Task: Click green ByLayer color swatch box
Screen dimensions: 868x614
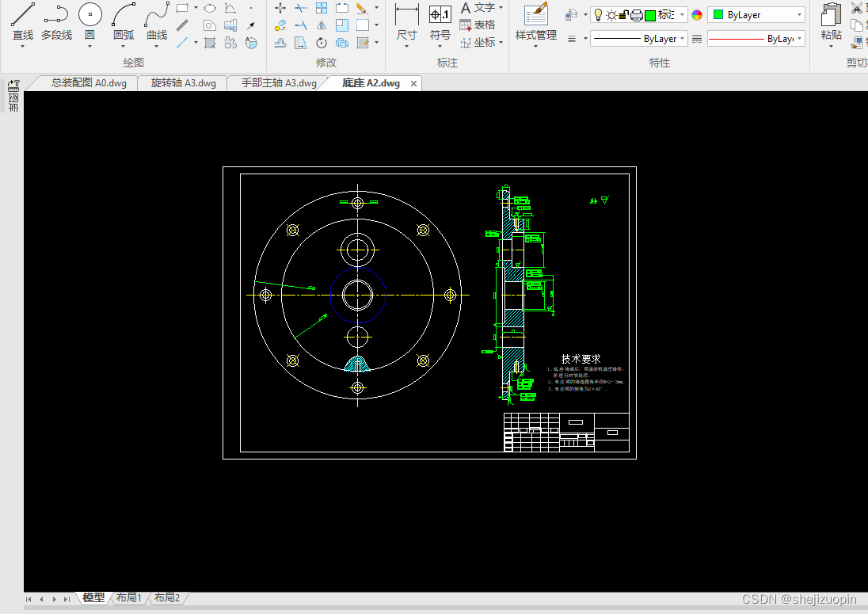Action: point(718,15)
